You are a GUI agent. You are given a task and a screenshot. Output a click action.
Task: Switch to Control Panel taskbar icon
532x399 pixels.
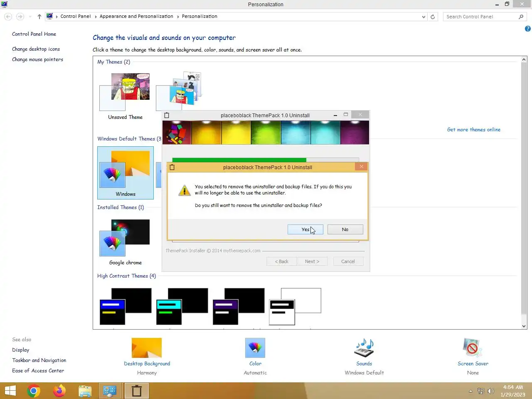click(x=110, y=391)
